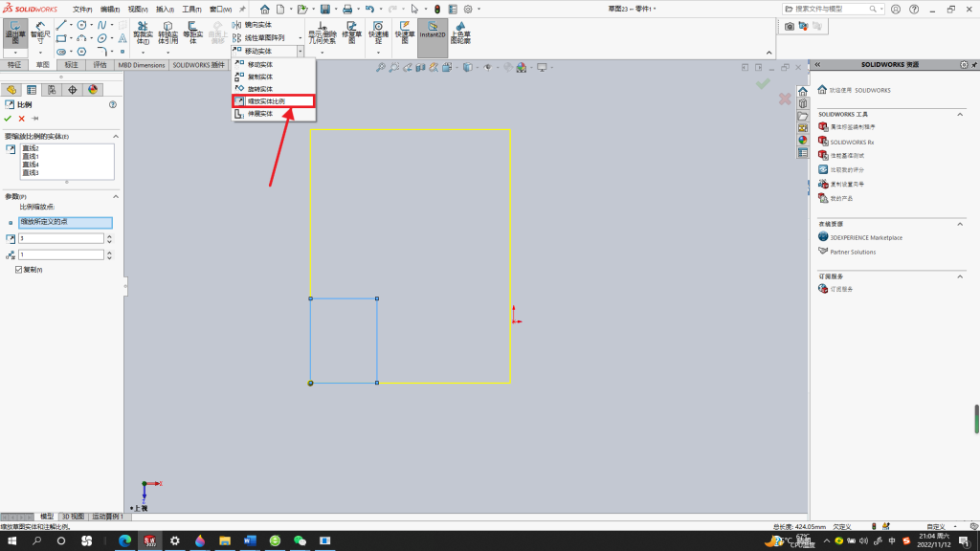Toggle the Copy (复制) checkbox
Screen dimensions: 980x551
tap(19, 270)
